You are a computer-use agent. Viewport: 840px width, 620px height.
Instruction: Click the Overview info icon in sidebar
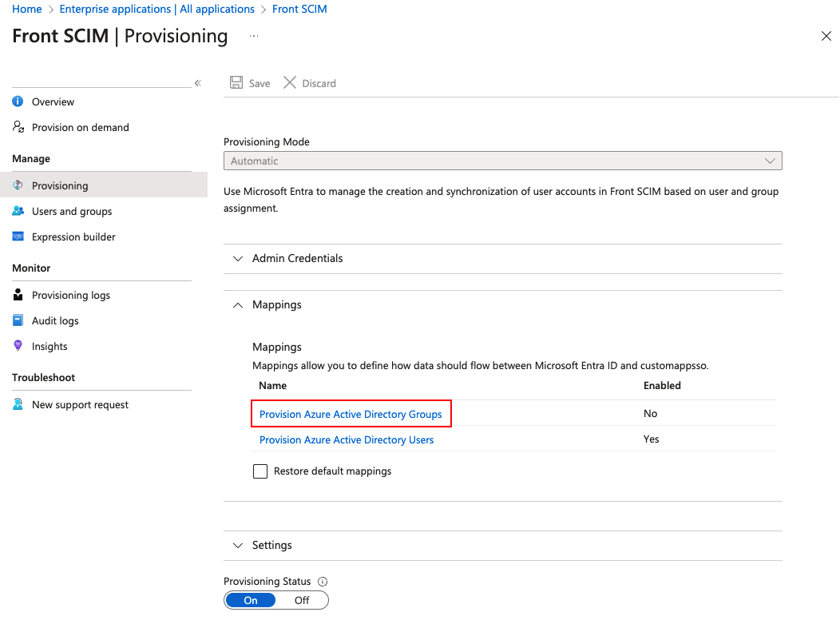tap(18, 101)
